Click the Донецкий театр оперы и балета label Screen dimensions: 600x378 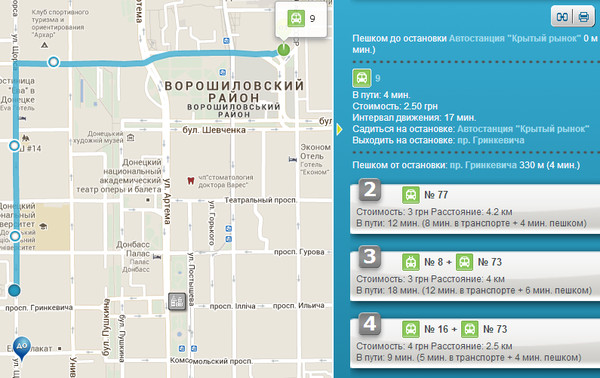[x=119, y=176]
